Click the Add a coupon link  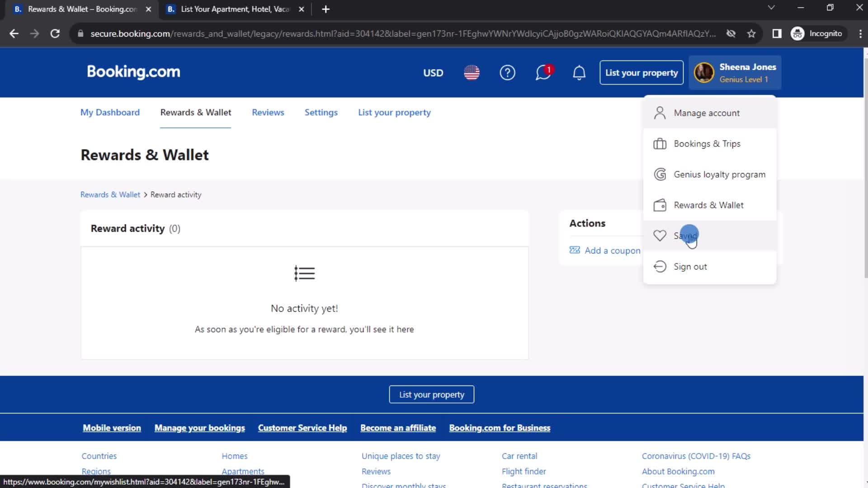(x=613, y=250)
